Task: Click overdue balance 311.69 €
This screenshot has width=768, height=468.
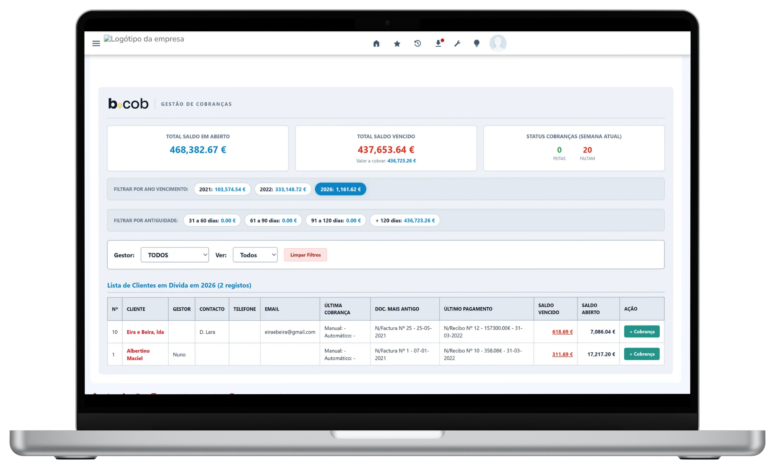Action: 562,354
